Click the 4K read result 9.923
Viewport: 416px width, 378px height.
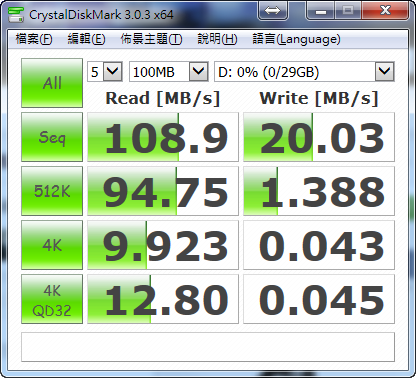click(x=163, y=245)
